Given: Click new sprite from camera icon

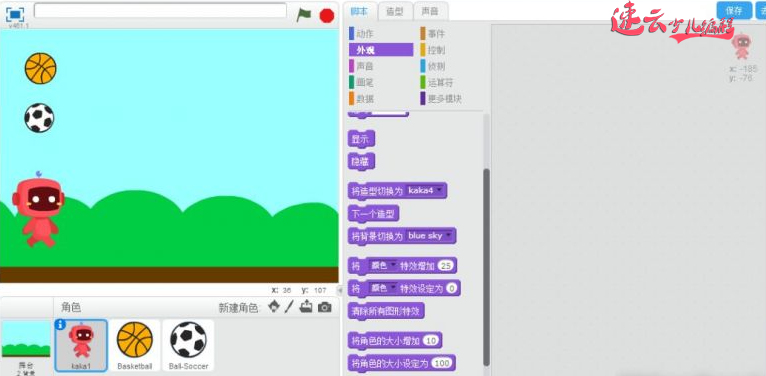Looking at the screenshot, I should pyautogui.click(x=324, y=307).
